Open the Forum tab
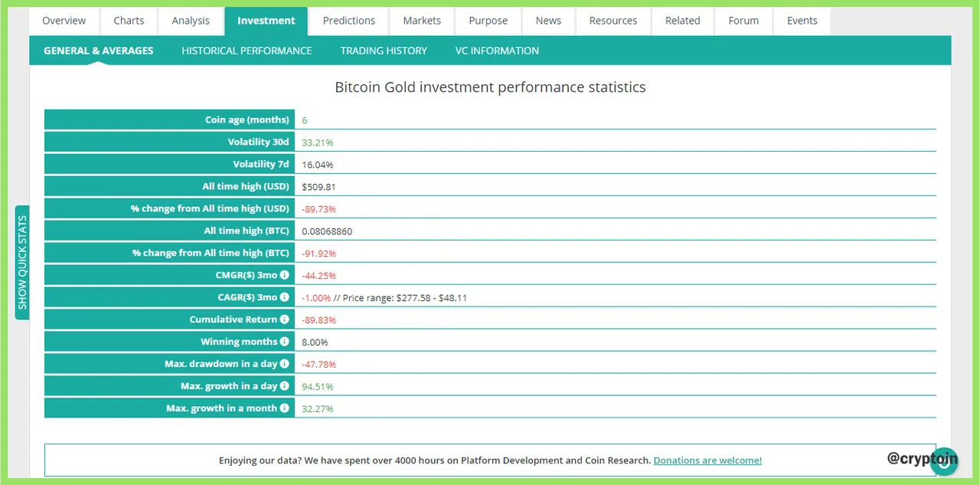The width and height of the screenshot is (980, 485). tap(743, 21)
